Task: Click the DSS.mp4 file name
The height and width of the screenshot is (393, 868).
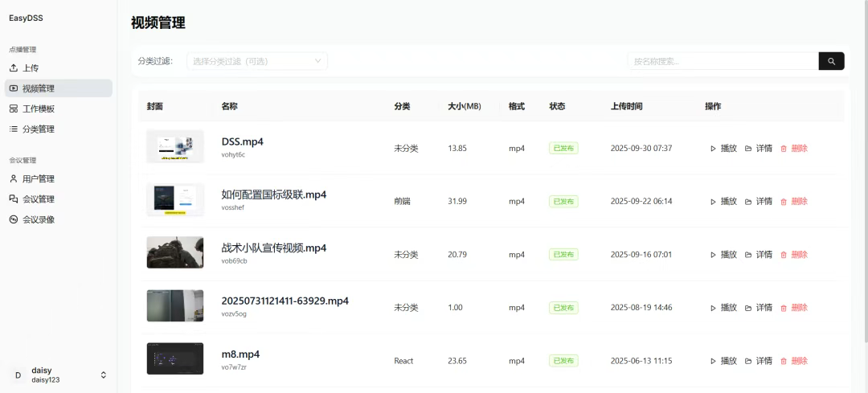Action: [x=243, y=141]
